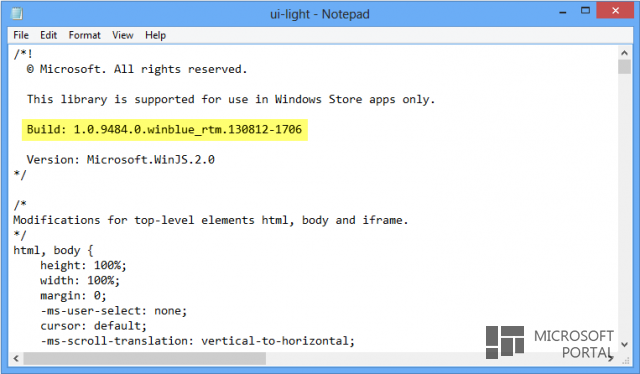Click the 'margin: 0;' line
640x374 pixels.
(73, 296)
